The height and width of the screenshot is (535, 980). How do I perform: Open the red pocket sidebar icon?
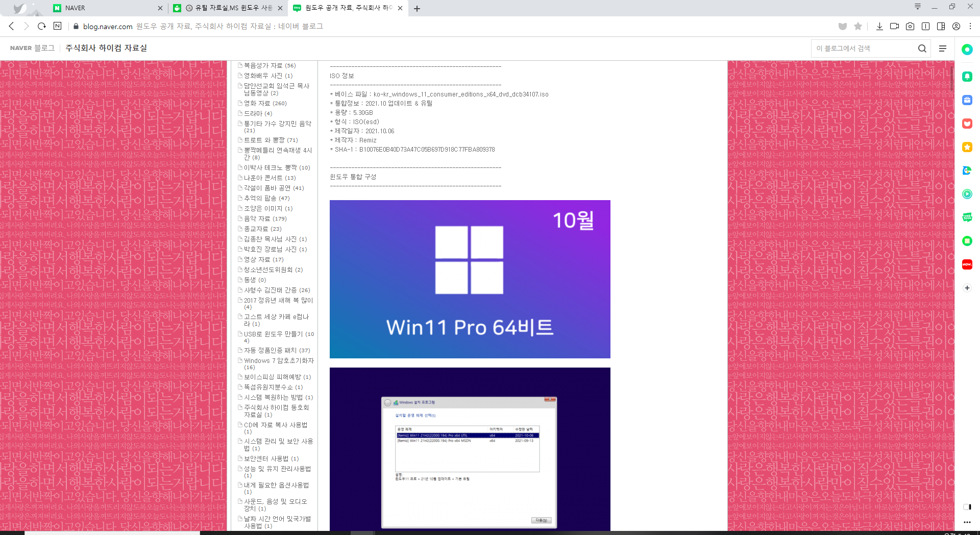[967, 124]
